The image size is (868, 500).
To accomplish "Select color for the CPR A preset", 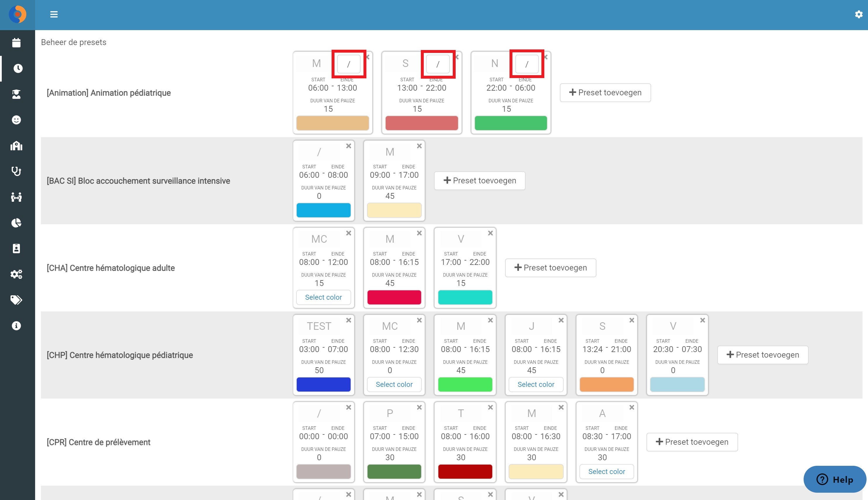I will point(606,472).
